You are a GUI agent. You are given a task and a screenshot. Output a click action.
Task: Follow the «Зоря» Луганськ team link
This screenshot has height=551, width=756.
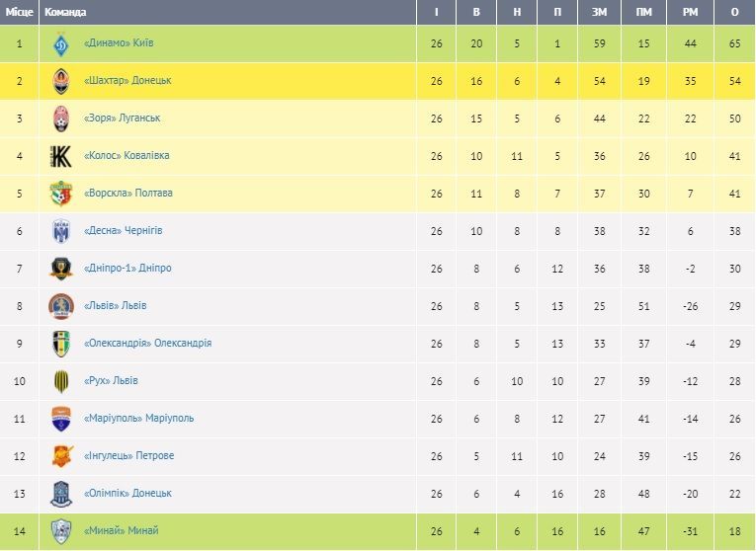tap(123, 118)
